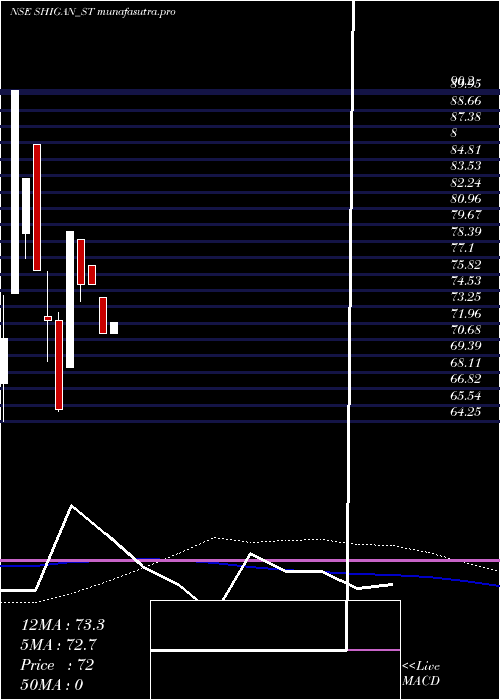
Task: Click the '<<Live MACD' label
Action: [421, 674]
